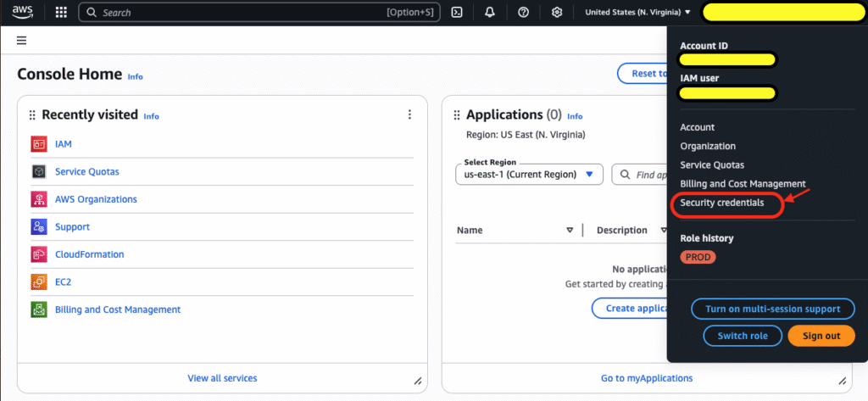
Task: Click the EC2 service icon
Action: [x=39, y=282]
